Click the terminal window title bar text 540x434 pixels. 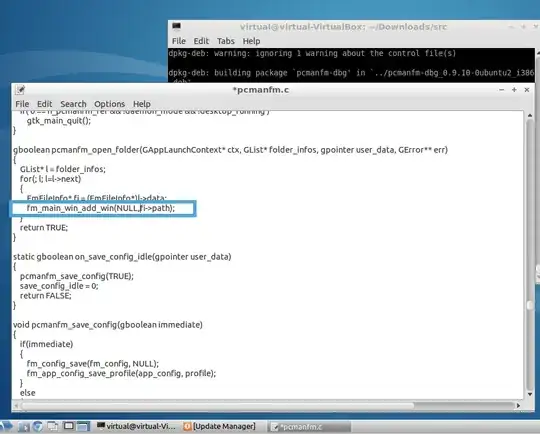click(x=343, y=27)
